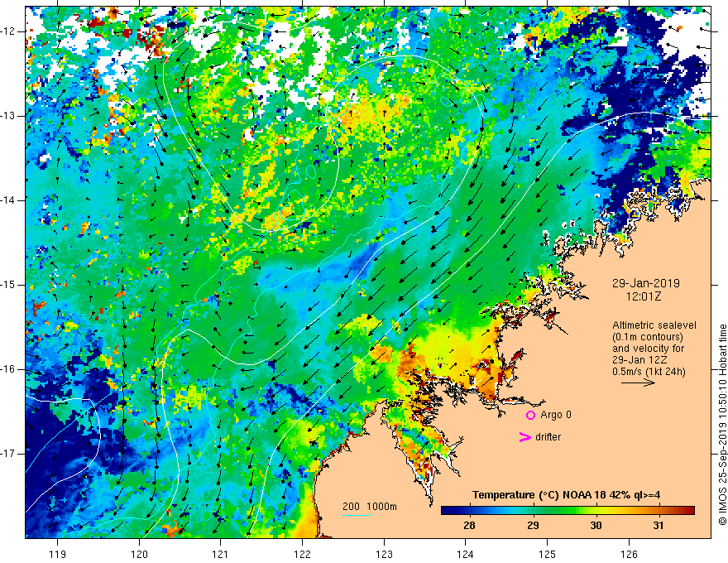
Task: Click latitude axis label '-16'
Action: (x=8, y=369)
